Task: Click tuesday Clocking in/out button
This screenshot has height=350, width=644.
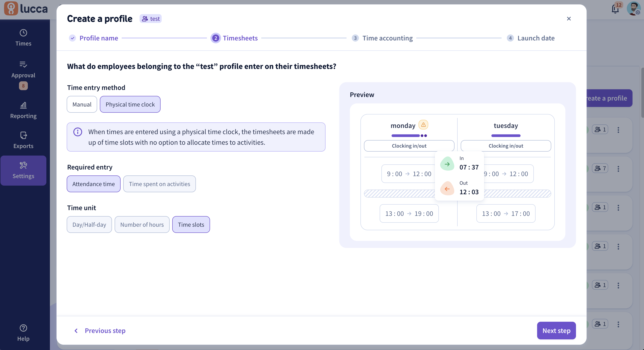Action: 506,146
